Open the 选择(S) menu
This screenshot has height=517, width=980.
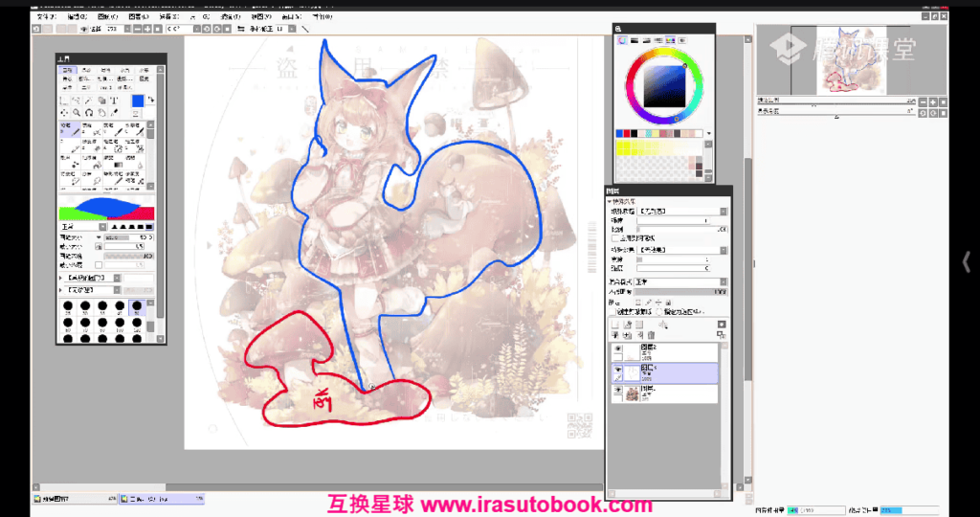coord(168,17)
